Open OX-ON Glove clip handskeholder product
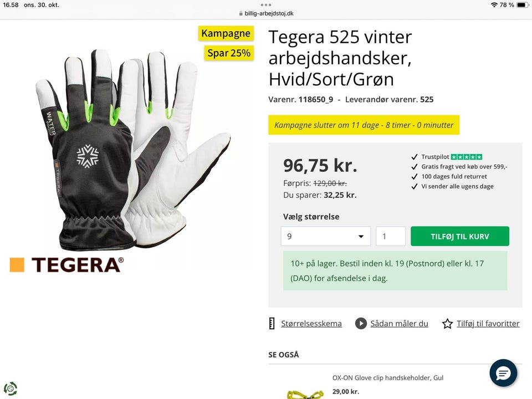 pos(388,377)
